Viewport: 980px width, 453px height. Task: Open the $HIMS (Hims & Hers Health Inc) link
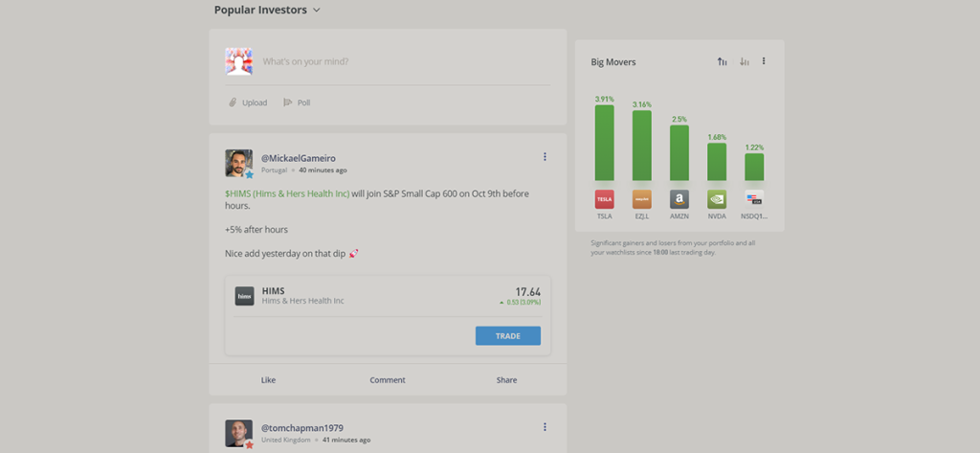pyautogui.click(x=287, y=194)
